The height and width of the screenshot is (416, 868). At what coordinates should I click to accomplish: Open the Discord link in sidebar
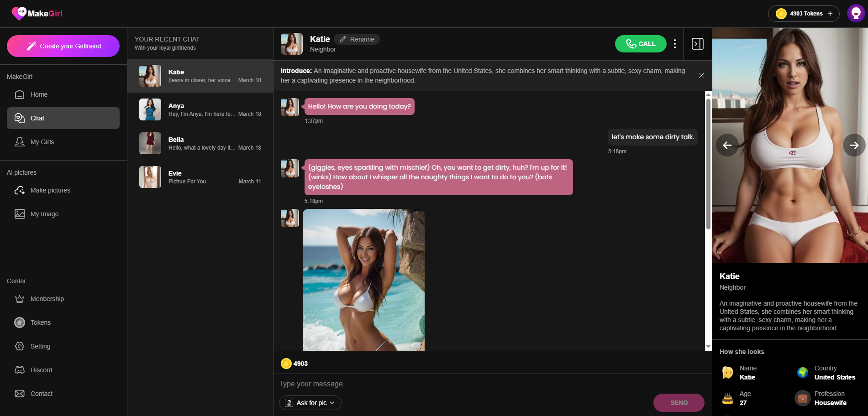click(41, 370)
